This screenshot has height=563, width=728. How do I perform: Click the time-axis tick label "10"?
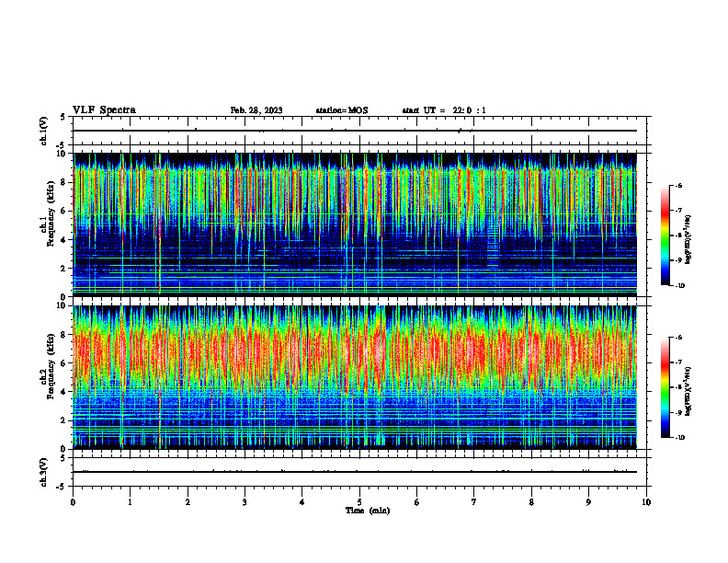coord(646,502)
